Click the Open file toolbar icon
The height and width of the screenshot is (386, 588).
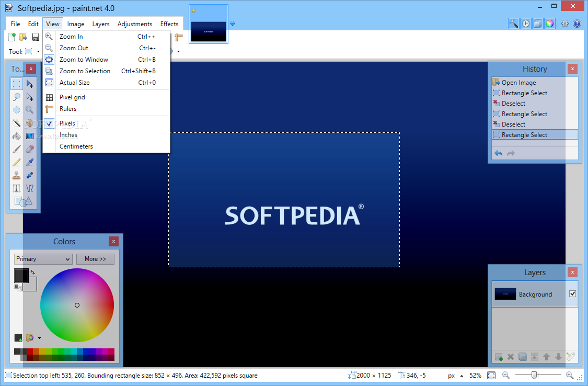coord(23,37)
